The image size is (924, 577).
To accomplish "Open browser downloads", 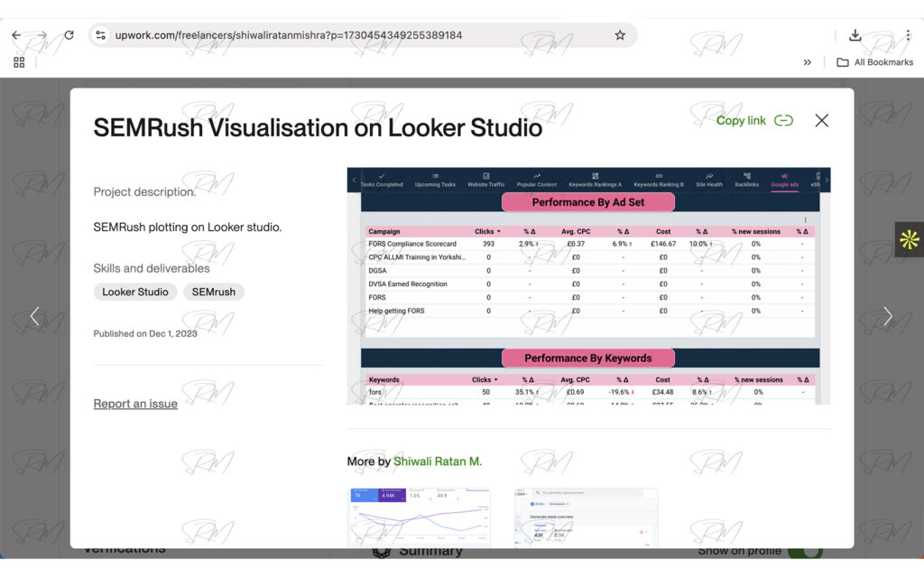I will (x=855, y=35).
